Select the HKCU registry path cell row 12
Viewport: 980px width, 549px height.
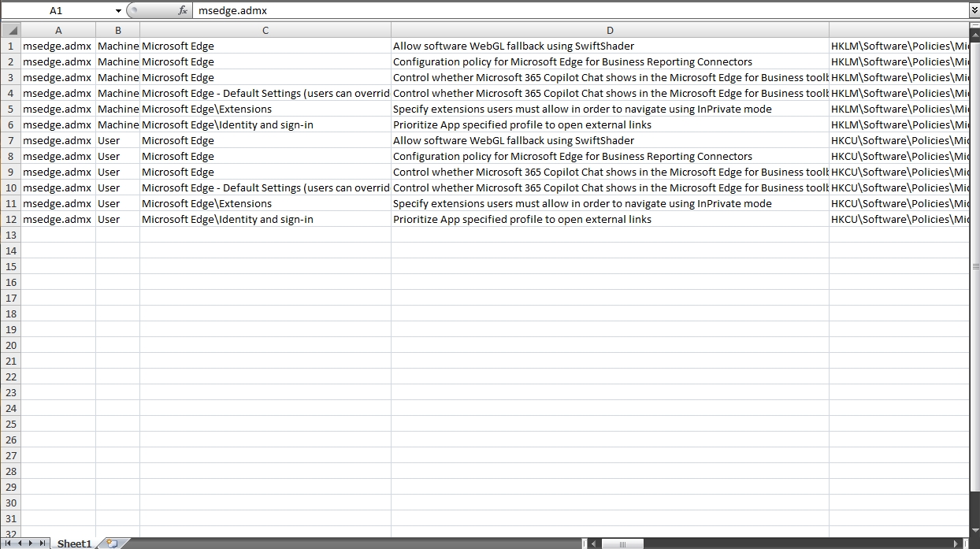[x=899, y=219]
